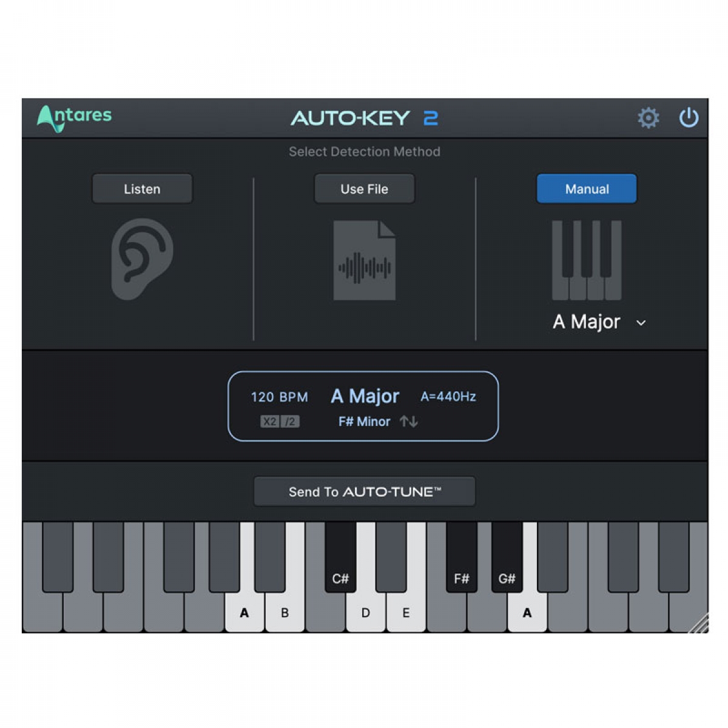Image resolution: width=728 pixels, height=728 pixels.
Task: Toggle the plugin power bypass icon
Action: pyautogui.click(x=689, y=117)
